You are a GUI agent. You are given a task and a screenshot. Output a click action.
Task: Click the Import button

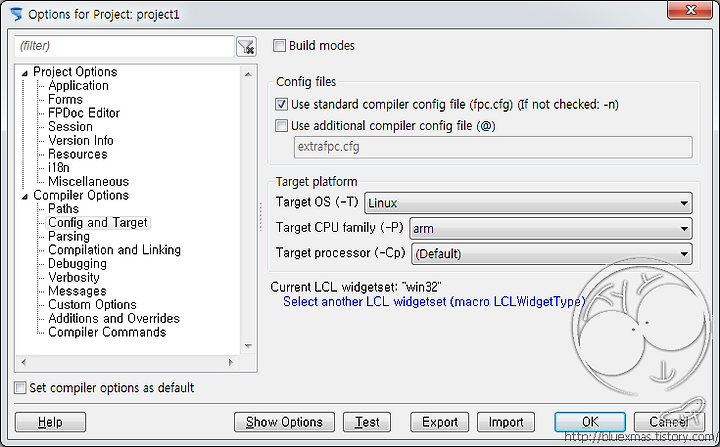coord(506,422)
